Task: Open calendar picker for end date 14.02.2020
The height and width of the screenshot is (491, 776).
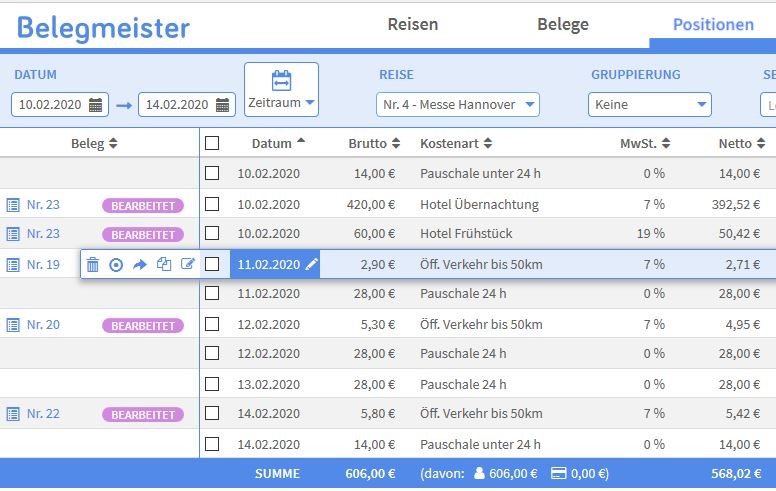Action: tap(224, 105)
